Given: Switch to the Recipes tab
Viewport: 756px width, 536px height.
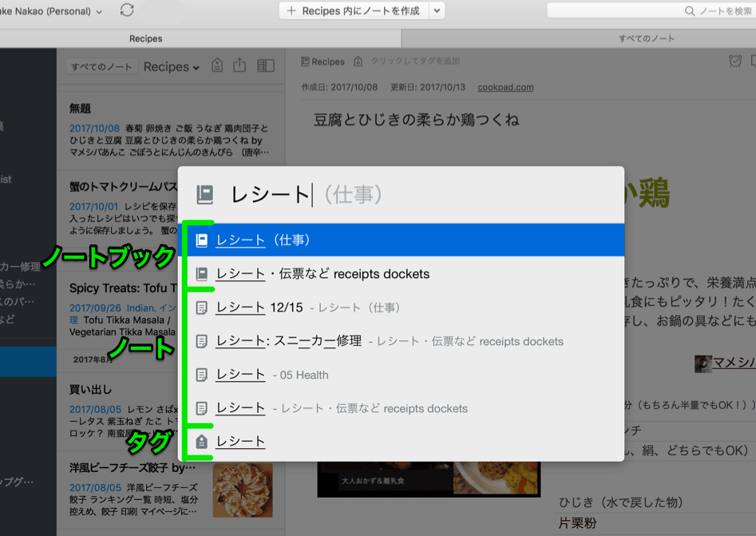Looking at the screenshot, I should 145,38.
